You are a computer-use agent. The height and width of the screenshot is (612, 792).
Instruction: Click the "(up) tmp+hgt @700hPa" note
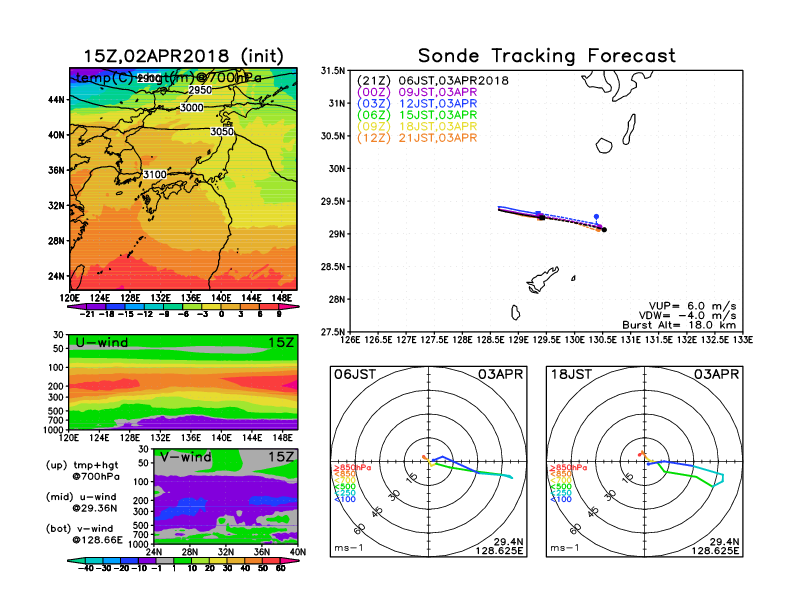tap(83, 471)
